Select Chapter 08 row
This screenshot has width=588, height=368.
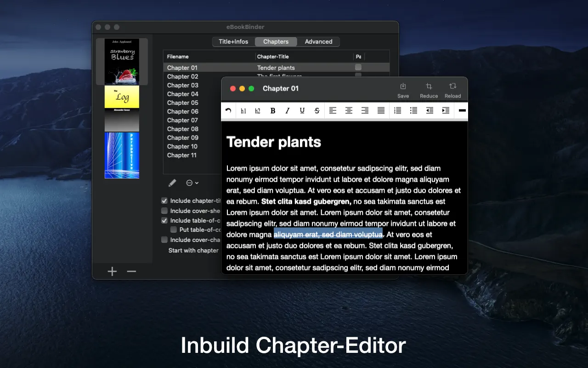tap(192, 129)
